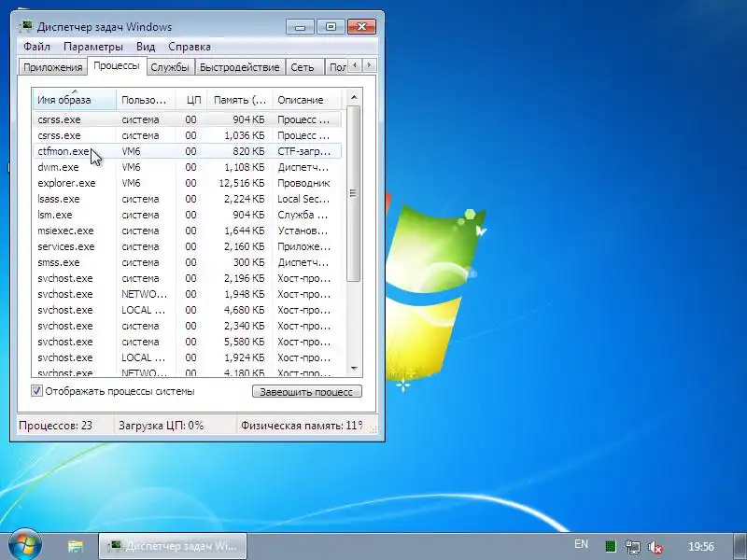
Task: Open Windows Explorer from taskbar
Action: point(76,546)
